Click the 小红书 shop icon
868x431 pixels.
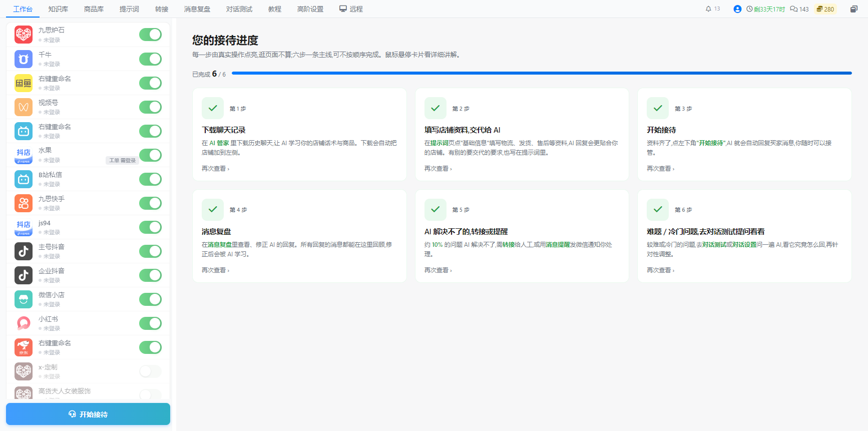coord(24,323)
